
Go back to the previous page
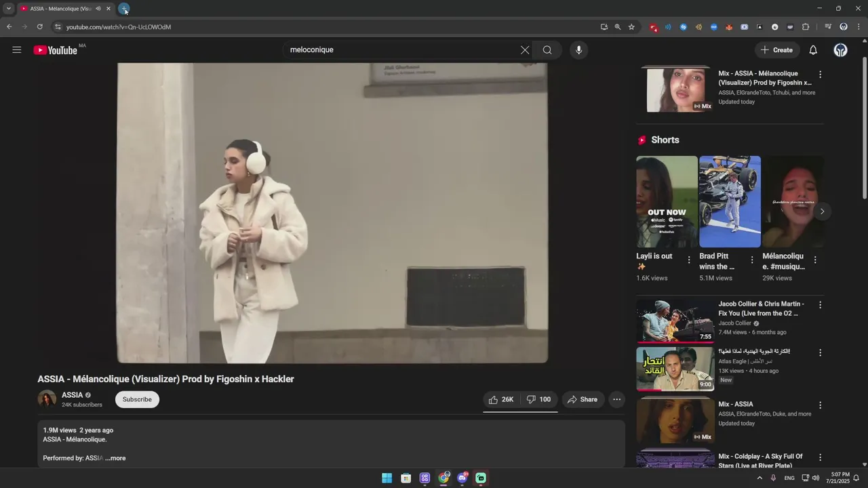pyautogui.click(x=9, y=27)
